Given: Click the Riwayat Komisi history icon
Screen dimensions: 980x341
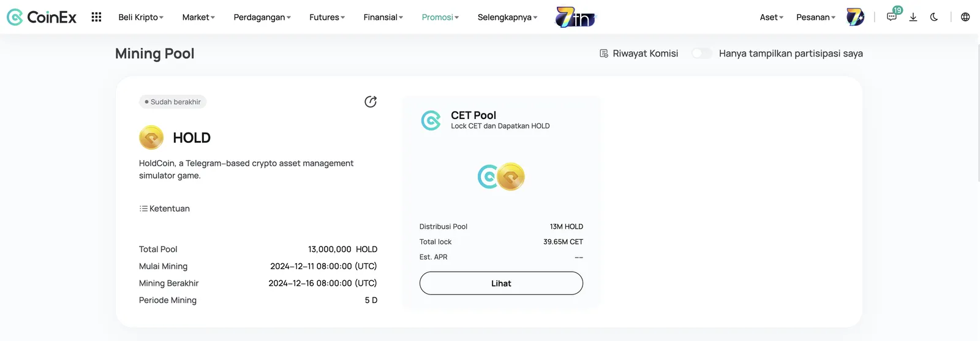Looking at the screenshot, I should [604, 53].
